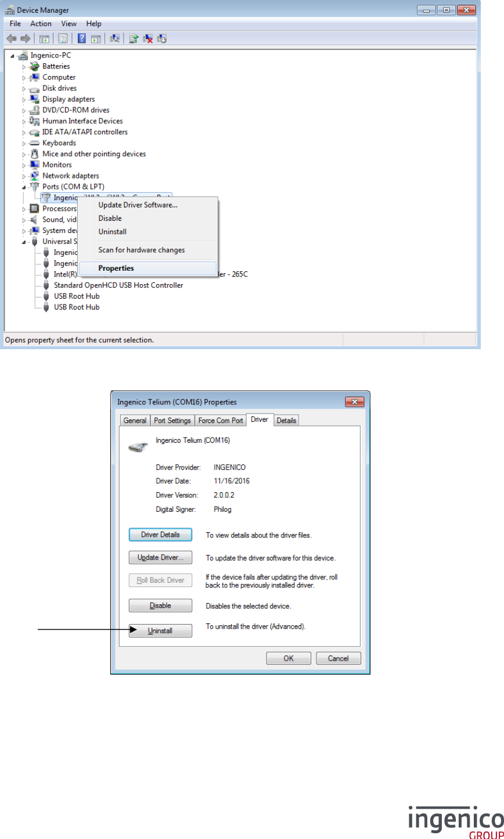Click the Disable down-arrow toolbar icon
The height and width of the screenshot is (839, 504).
pyautogui.click(x=162, y=38)
